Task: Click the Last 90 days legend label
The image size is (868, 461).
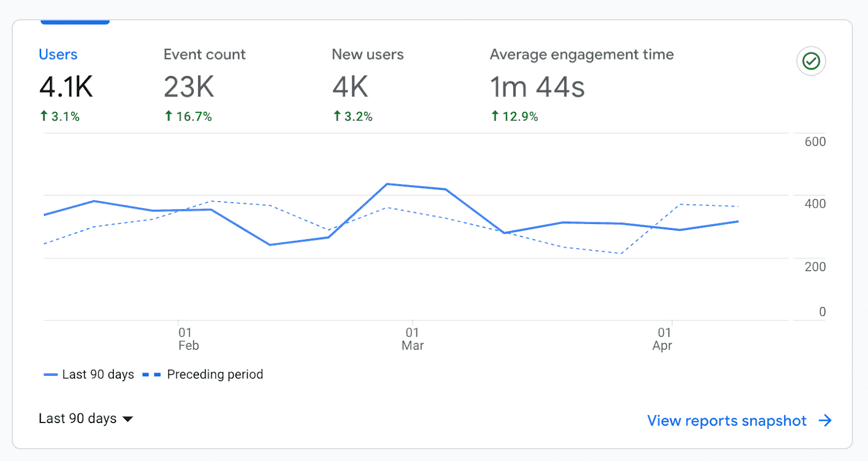Action: click(98, 375)
